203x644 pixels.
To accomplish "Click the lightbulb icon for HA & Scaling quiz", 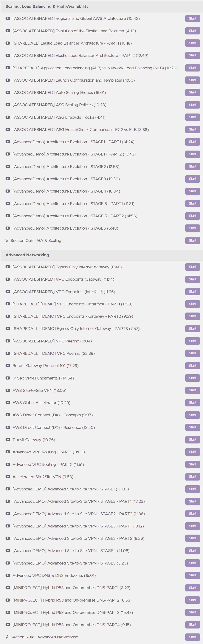I will 7,241.
